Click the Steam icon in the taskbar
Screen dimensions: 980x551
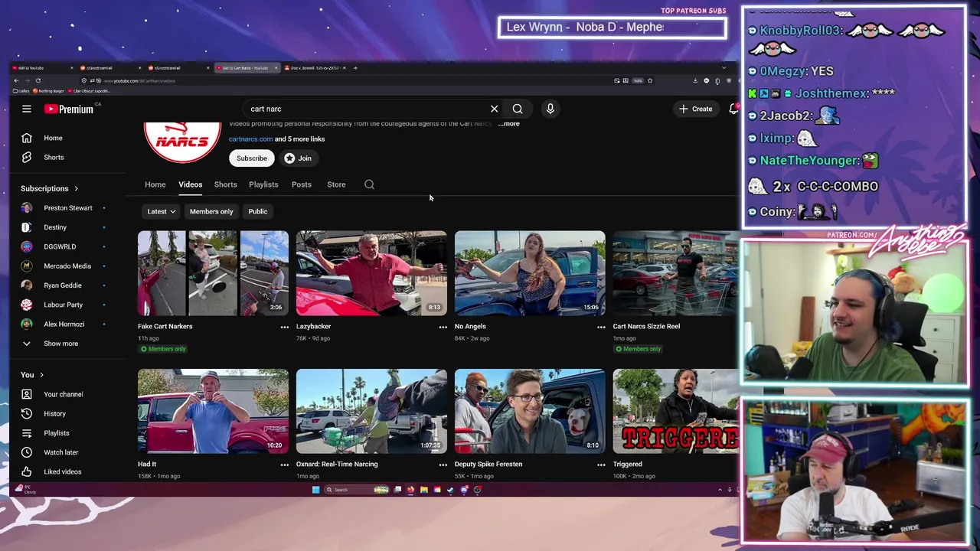[450, 490]
